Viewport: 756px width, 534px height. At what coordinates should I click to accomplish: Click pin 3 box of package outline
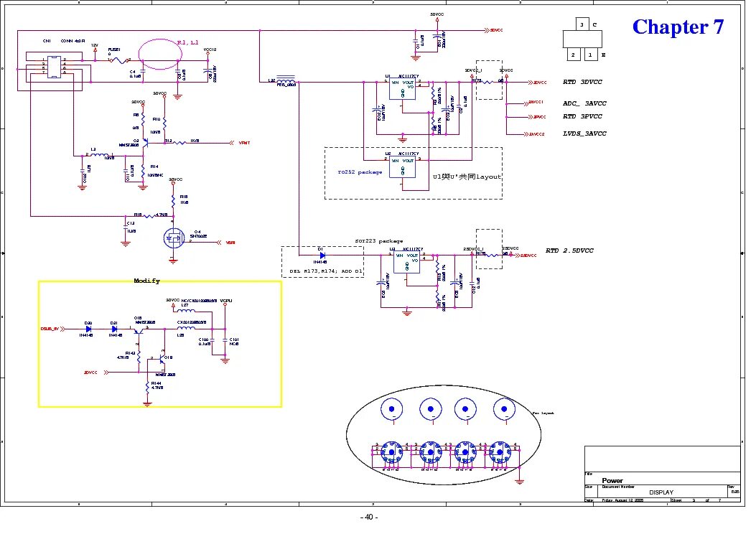[582, 24]
